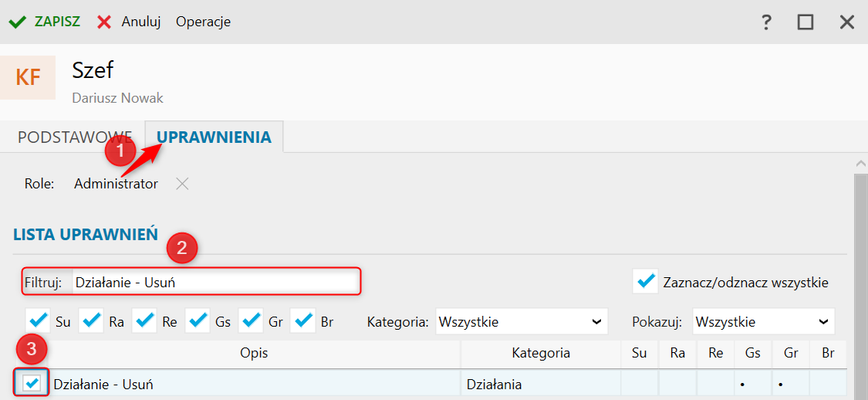
Task: Click the red Anuluj cancel icon
Action: (104, 22)
